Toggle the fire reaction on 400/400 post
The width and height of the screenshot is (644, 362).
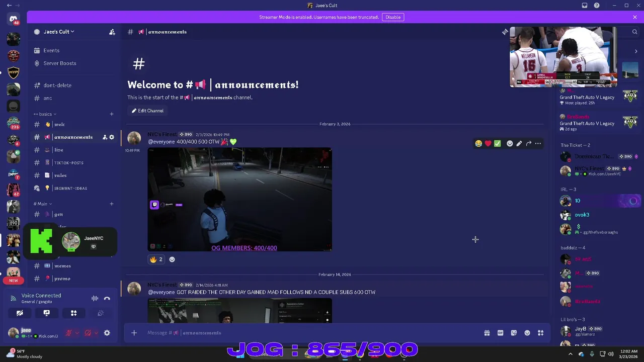pyautogui.click(x=156, y=259)
